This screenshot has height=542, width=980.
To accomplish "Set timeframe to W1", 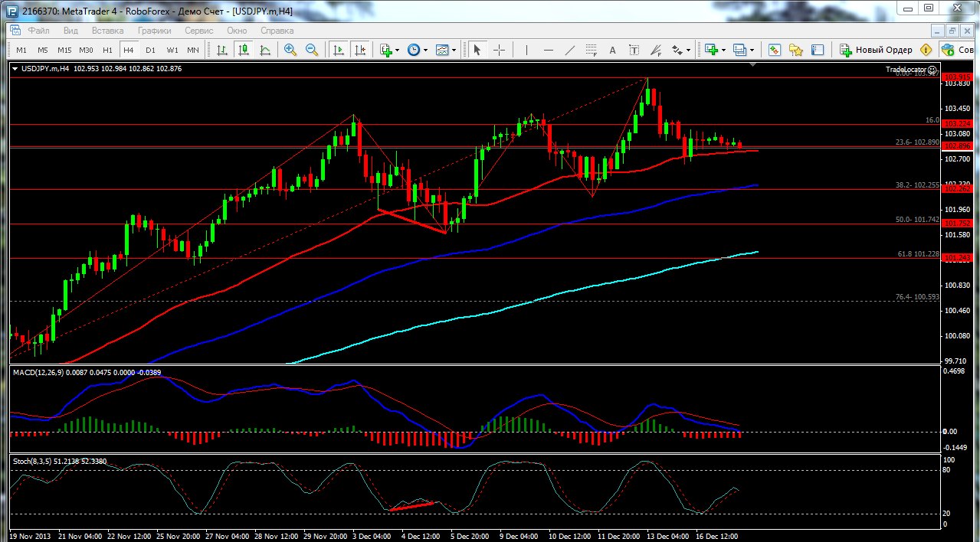I will 172,50.
